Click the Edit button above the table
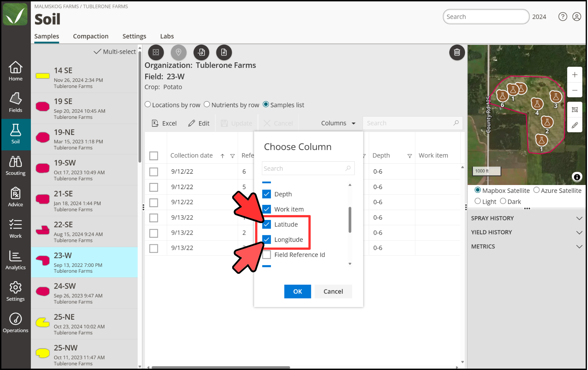588x370 pixels. 199,123
